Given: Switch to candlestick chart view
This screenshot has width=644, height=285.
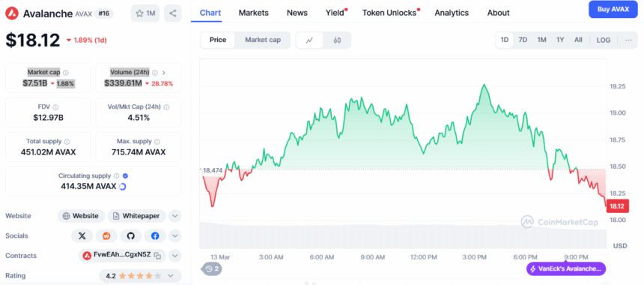Looking at the screenshot, I should coord(337,40).
